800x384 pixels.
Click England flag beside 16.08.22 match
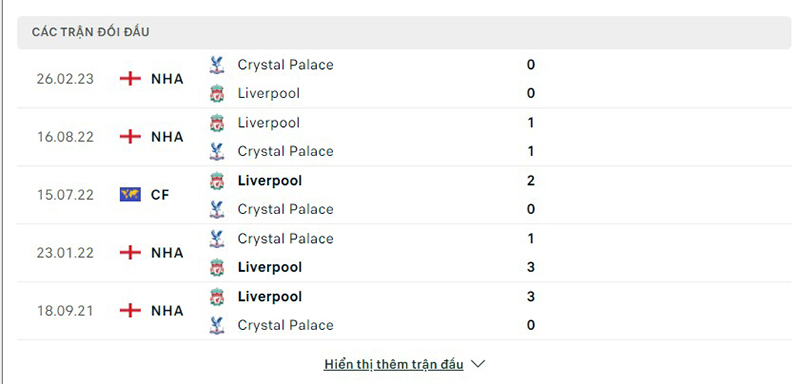tap(130, 137)
